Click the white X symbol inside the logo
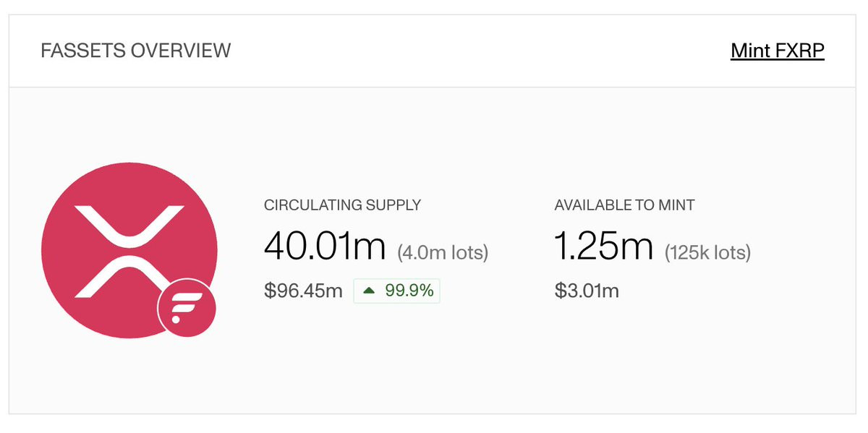 [129, 252]
